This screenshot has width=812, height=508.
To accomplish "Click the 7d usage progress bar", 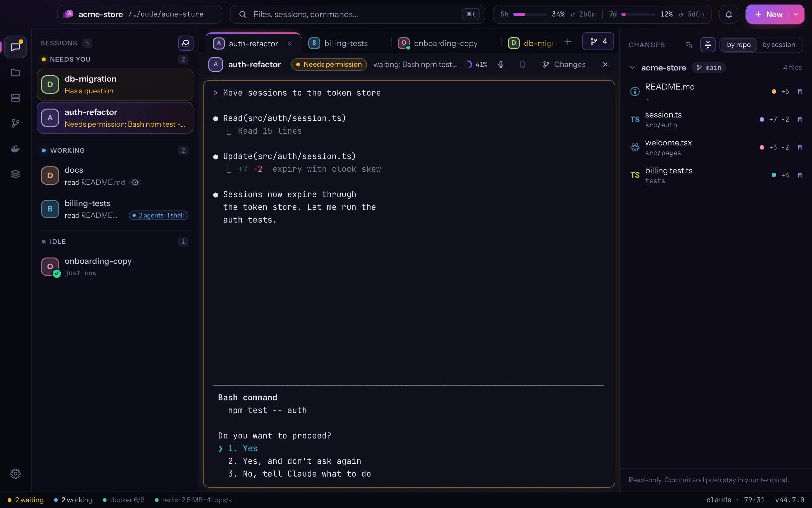I will click(638, 15).
